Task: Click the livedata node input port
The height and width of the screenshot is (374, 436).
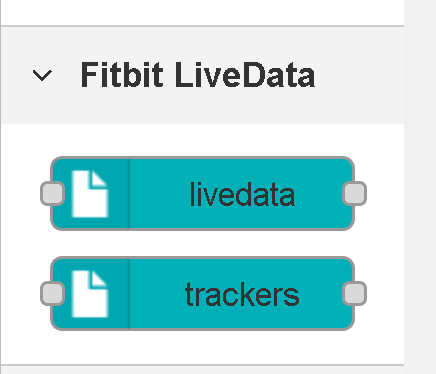Action: (x=52, y=193)
